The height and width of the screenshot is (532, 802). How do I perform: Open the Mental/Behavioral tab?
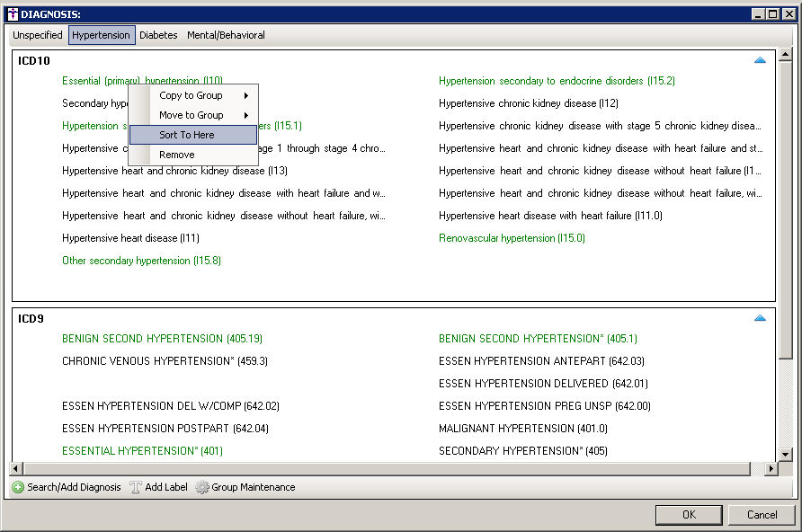coord(226,35)
